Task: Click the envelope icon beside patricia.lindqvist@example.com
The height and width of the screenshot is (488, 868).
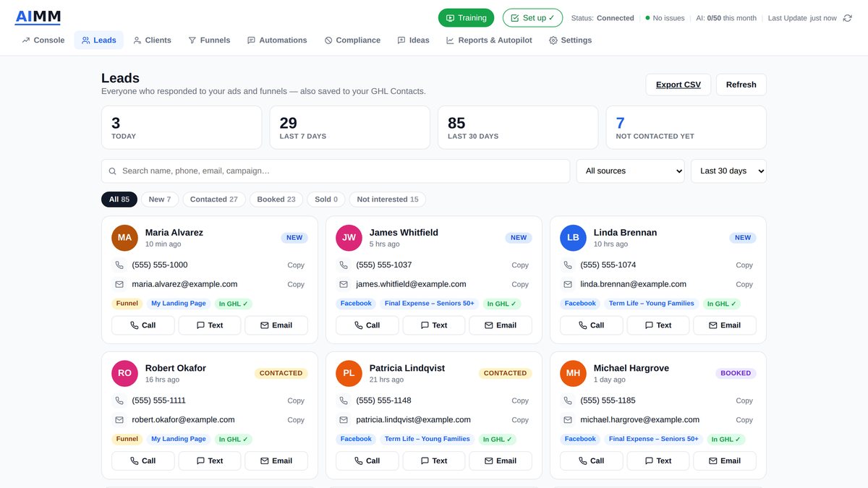Action: (344, 420)
